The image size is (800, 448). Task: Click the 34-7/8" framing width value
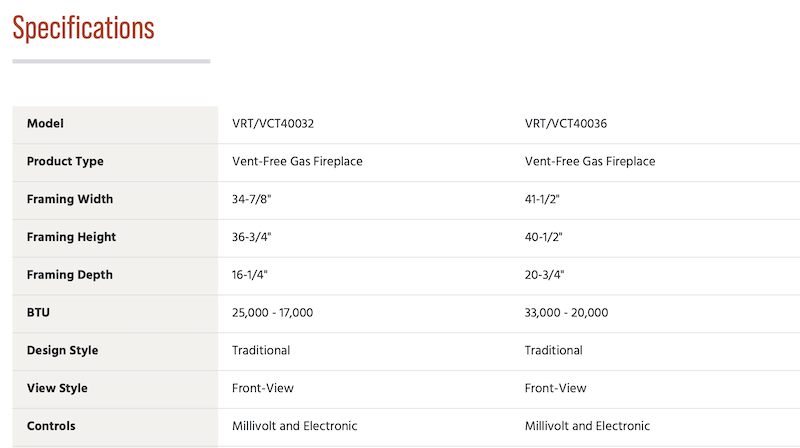pos(252,199)
